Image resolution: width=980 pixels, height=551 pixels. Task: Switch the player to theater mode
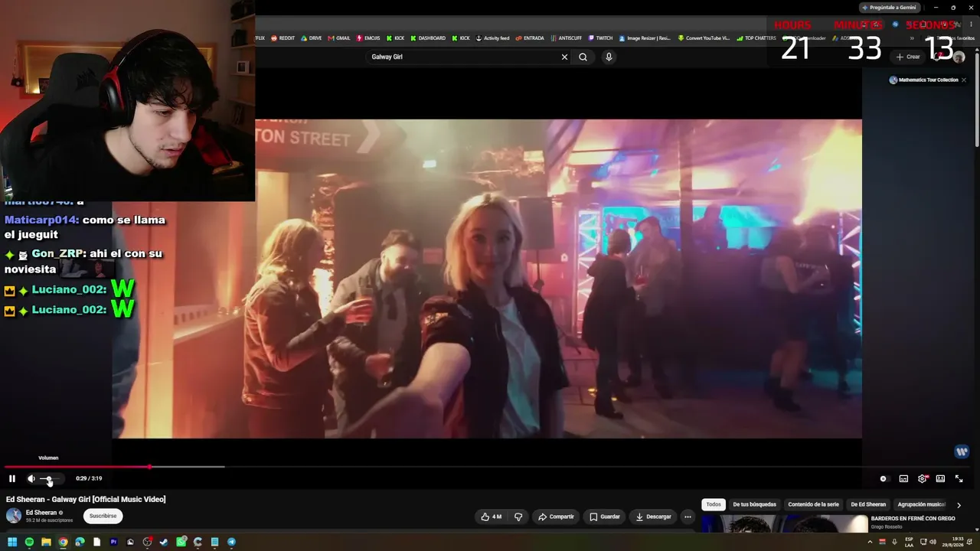[940, 479]
